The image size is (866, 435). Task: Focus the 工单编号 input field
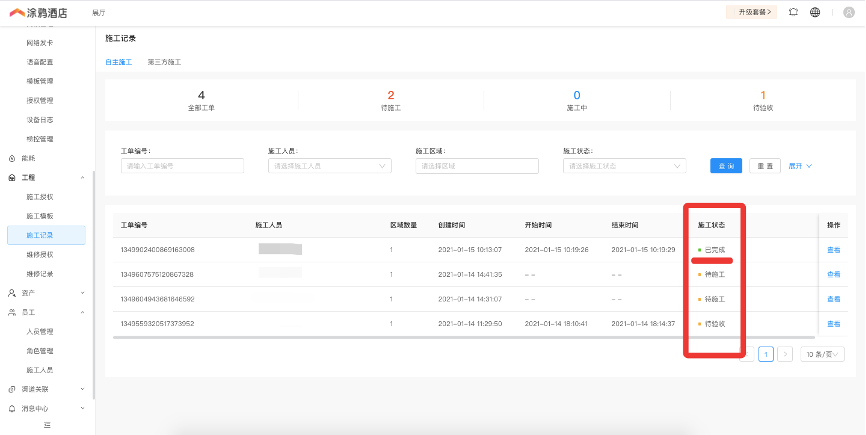pyautogui.click(x=182, y=166)
